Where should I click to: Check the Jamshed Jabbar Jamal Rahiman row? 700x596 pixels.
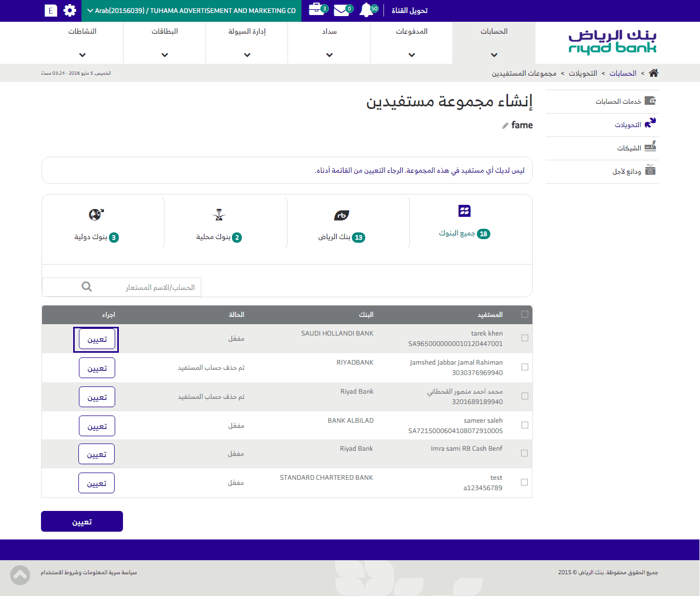tap(525, 367)
